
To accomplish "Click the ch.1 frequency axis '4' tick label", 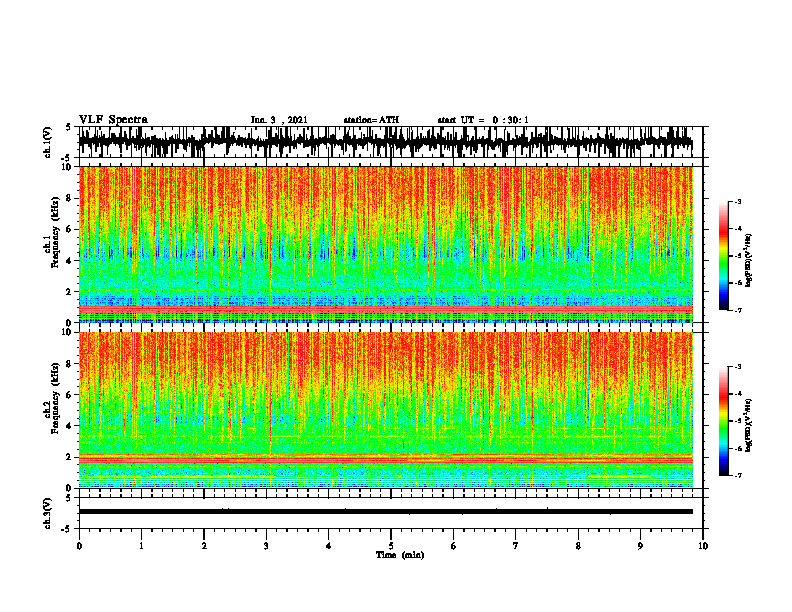I will coord(69,261).
